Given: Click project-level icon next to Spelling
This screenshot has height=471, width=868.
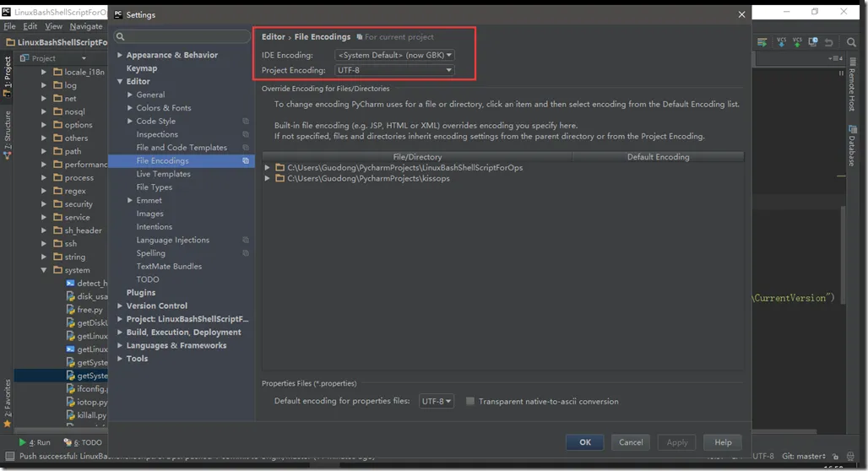Looking at the screenshot, I should (246, 253).
